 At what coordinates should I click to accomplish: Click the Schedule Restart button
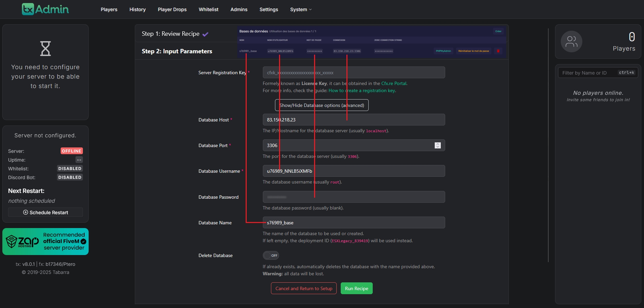(45, 213)
